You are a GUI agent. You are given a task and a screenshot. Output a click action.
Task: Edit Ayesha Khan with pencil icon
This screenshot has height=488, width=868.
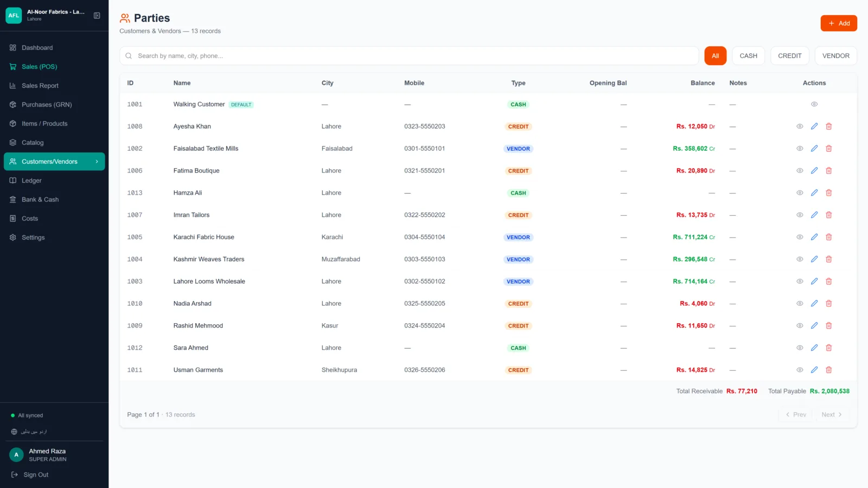pyautogui.click(x=814, y=126)
